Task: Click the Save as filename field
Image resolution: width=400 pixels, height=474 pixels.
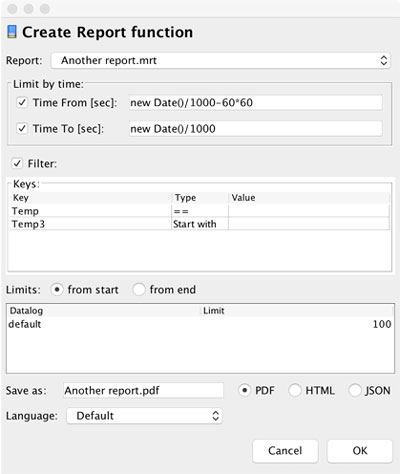Action: tap(143, 390)
